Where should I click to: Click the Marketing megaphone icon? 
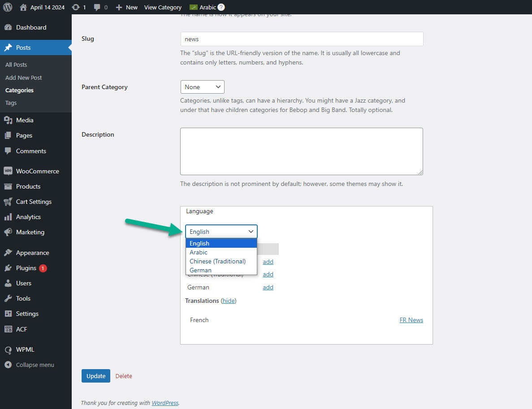[x=8, y=232]
